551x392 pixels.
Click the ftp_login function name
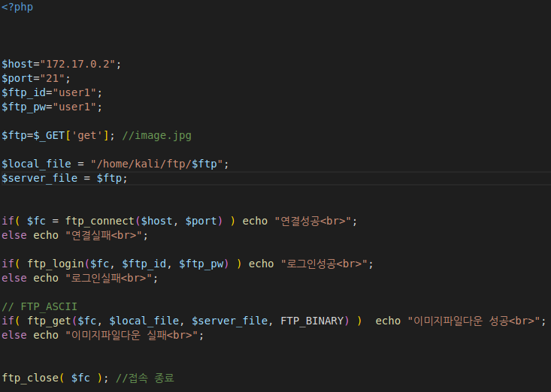[56, 264]
